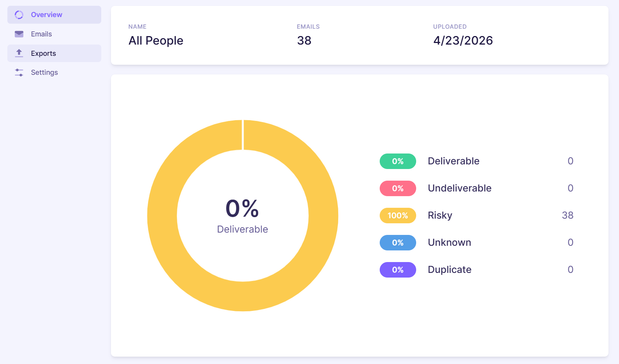Go to the Exports page
The width and height of the screenshot is (619, 364).
(x=54, y=53)
